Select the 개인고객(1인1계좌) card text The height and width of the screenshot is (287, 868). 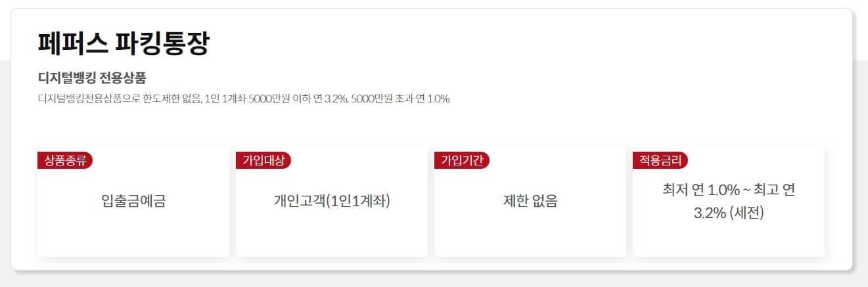pyautogui.click(x=332, y=201)
